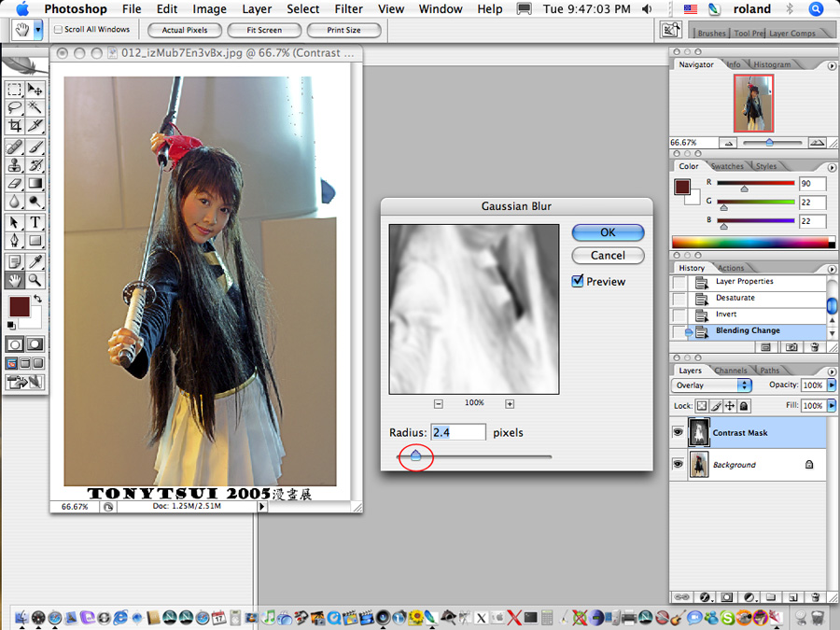Select the Magic Wand tool

(x=35, y=107)
